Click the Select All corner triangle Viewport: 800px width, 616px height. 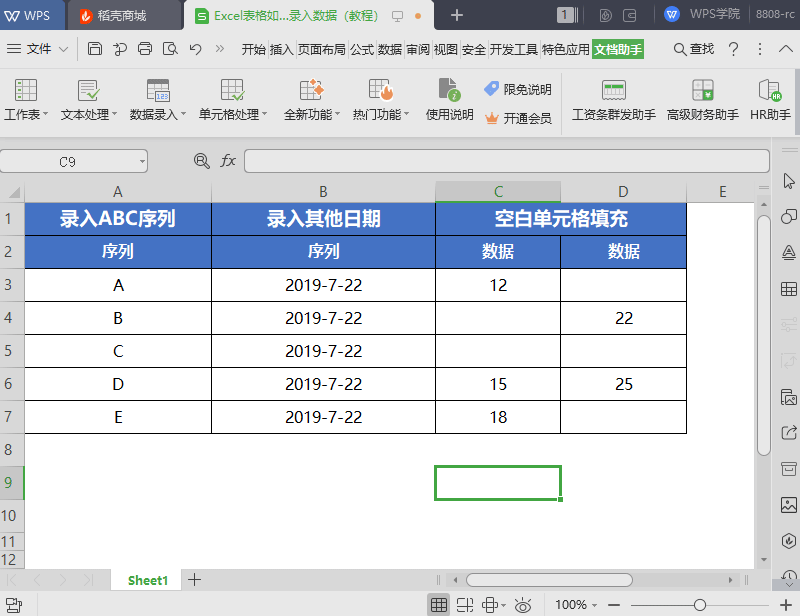tap(13, 192)
